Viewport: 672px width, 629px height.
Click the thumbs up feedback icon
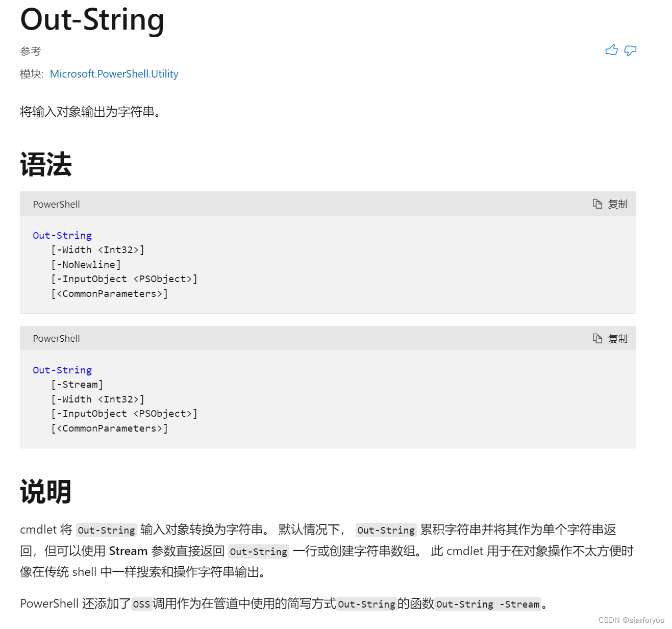(x=611, y=50)
